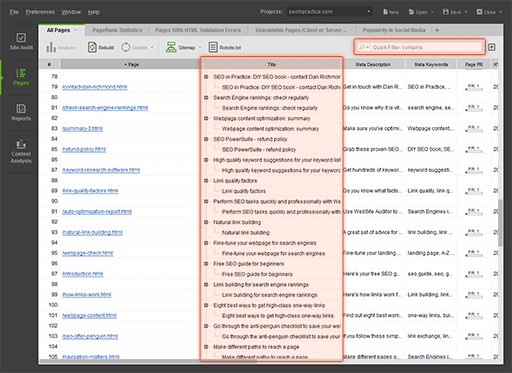Expand the Update button dropdown arrow
The width and height of the screenshot is (512, 373).
click(152, 47)
